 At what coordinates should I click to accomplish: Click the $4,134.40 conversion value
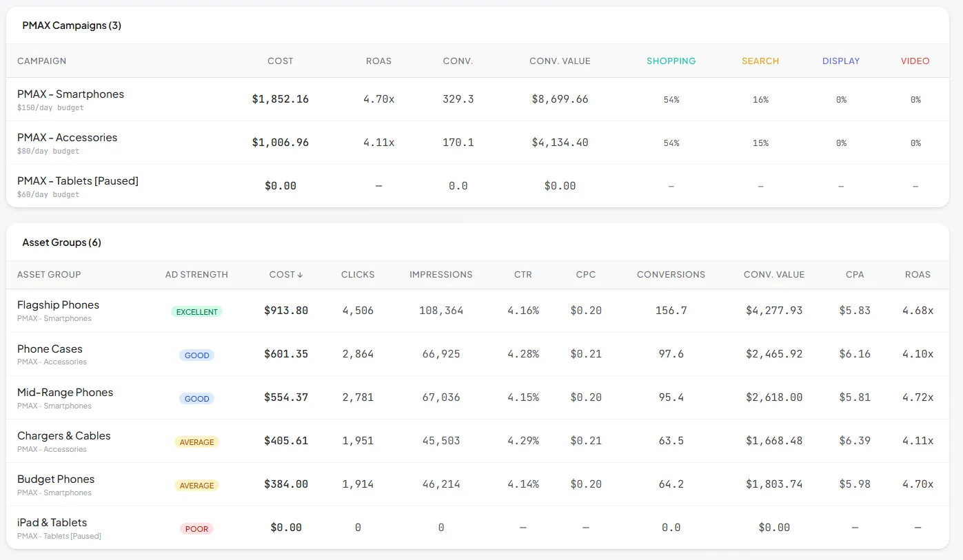tap(560, 143)
